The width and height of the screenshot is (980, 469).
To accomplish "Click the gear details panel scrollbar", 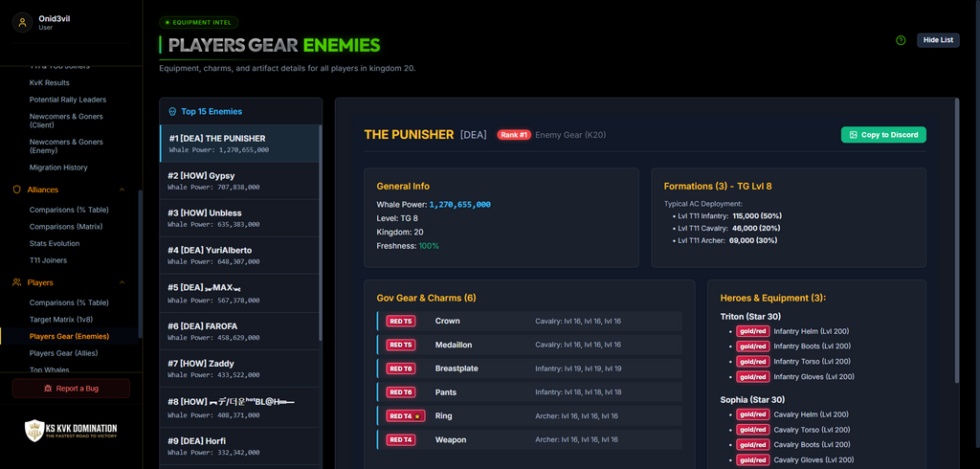I will (957, 241).
